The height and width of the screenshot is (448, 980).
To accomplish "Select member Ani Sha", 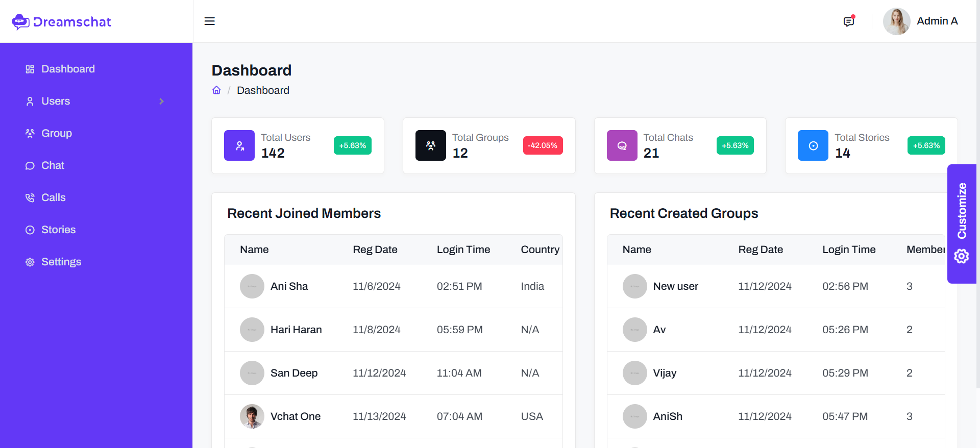I will [x=289, y=286].
